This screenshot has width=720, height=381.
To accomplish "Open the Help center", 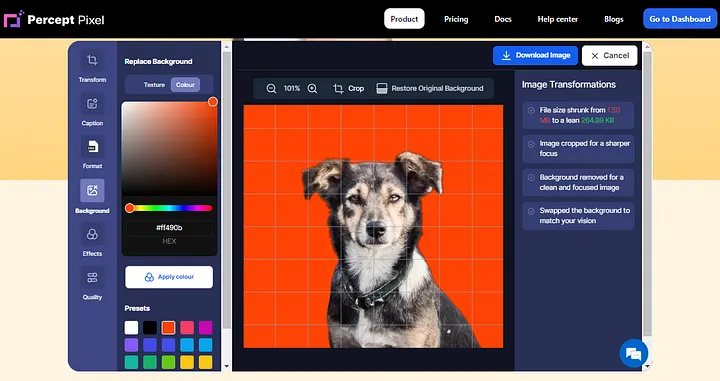I will [x=557, y=19].
